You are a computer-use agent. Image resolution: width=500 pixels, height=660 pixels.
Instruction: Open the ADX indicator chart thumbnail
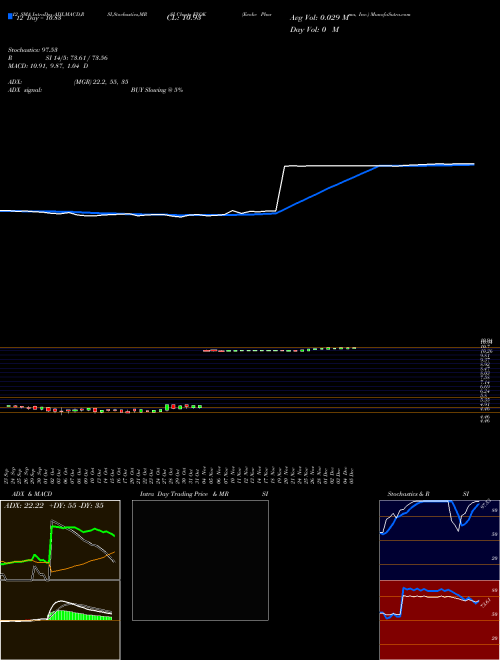point(60,540)
